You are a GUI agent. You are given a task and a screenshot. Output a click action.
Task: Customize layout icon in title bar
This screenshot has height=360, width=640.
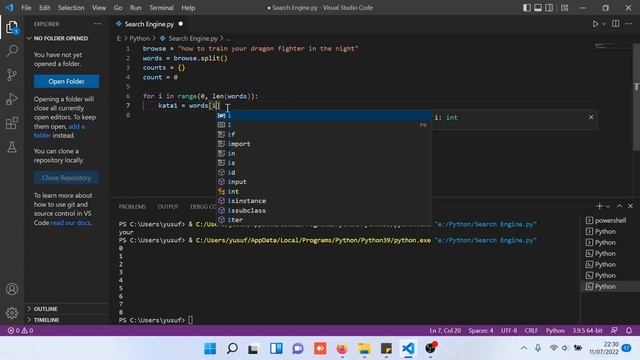(x=564, y=8)
